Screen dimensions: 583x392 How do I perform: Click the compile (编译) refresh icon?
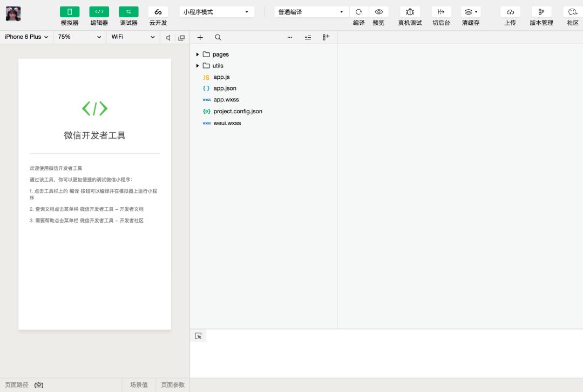359,12
